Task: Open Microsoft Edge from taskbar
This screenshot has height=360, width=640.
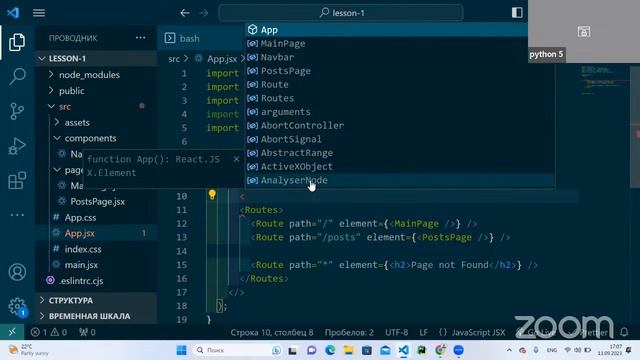Action: coord(330,350)
